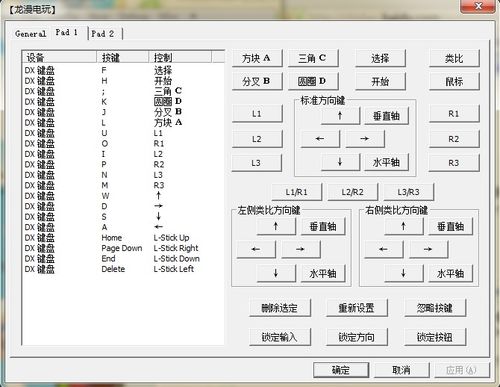
Task: Assign the L2 button
Action: [257, 139]
